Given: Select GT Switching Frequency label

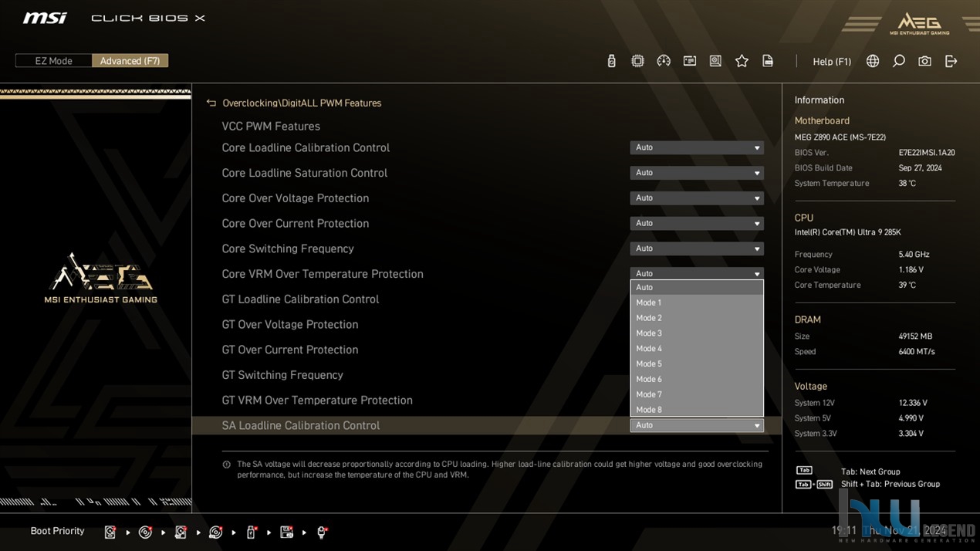Looking at the screenshot, I should coord(282,375).
